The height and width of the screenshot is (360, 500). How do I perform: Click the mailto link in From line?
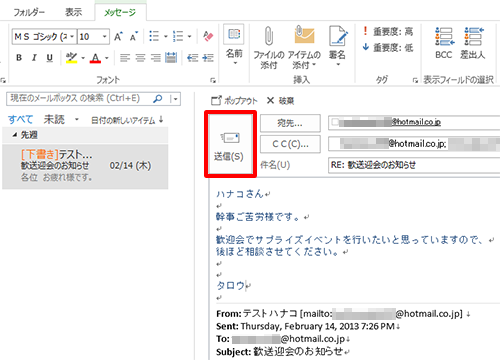point(381,314)
